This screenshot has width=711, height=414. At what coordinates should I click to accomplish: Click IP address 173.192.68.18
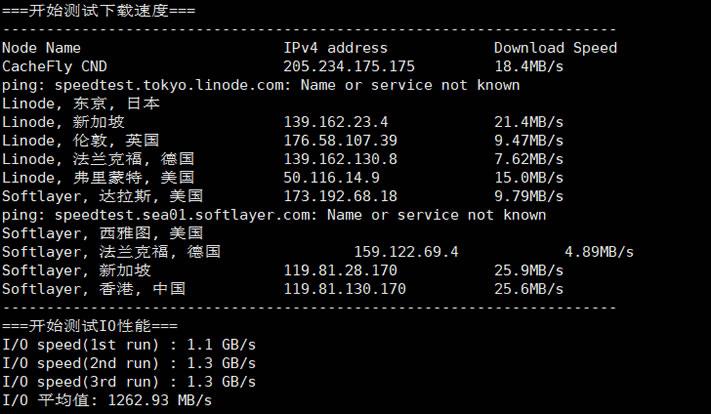tap(340, 196)
